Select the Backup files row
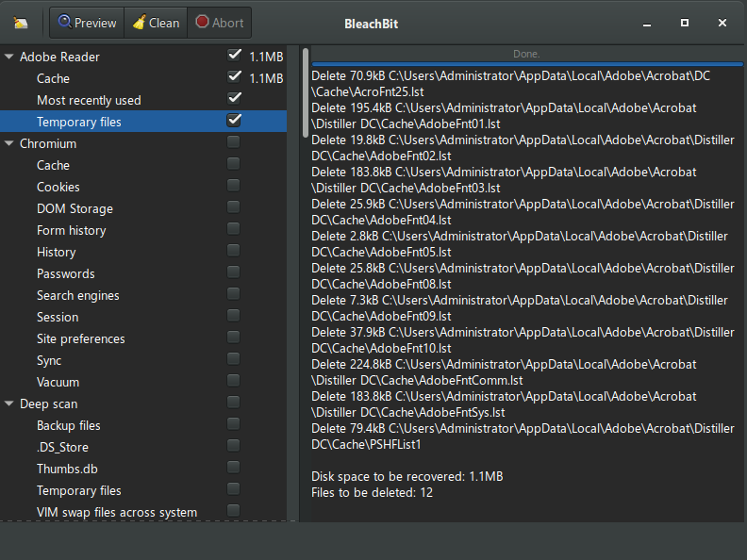This screenshot has width=747, height=560. [143, 425]
